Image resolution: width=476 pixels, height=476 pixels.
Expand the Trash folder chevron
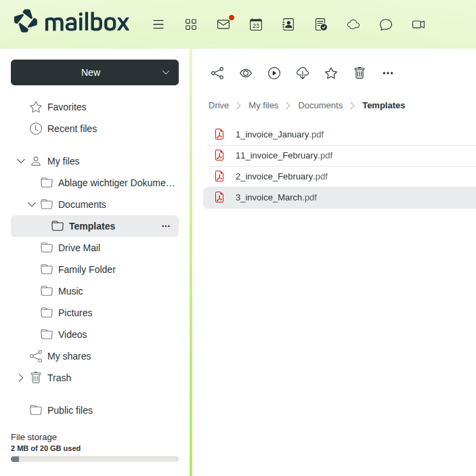[x=20, y=378]
